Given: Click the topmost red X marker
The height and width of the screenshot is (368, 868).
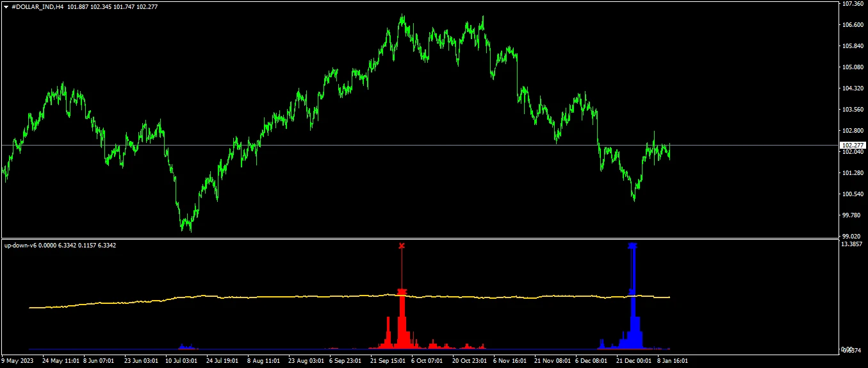Looking at the screenshot, I should [x=402, y=246].
